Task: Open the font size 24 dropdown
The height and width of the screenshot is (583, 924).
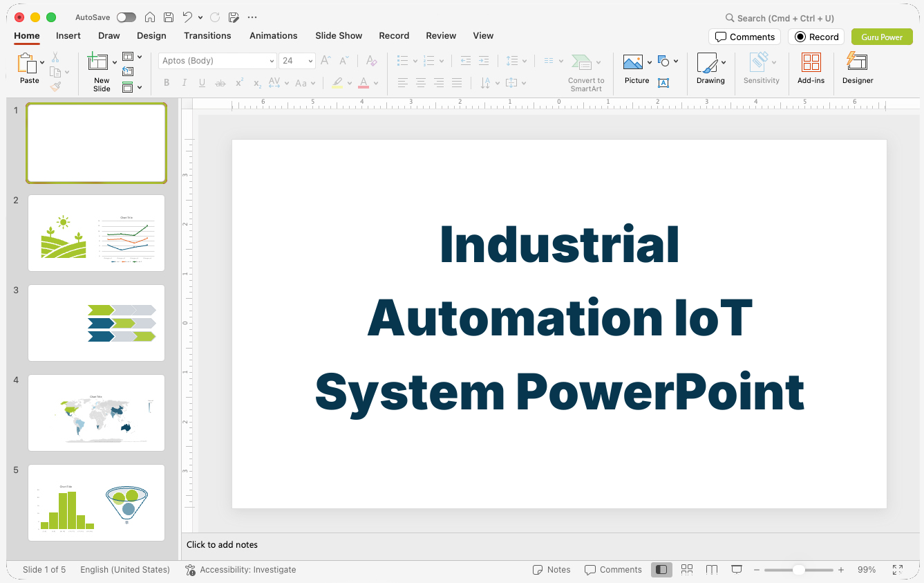Action: click(297, 61)
